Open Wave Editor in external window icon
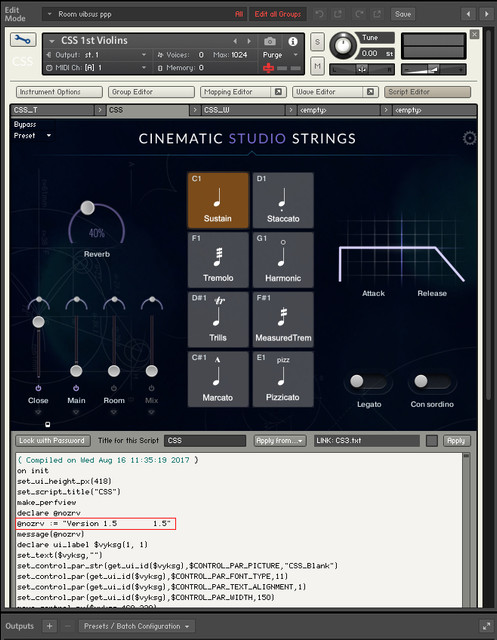The width and height of the screenshot is (497, 640). tap(370, 92)
